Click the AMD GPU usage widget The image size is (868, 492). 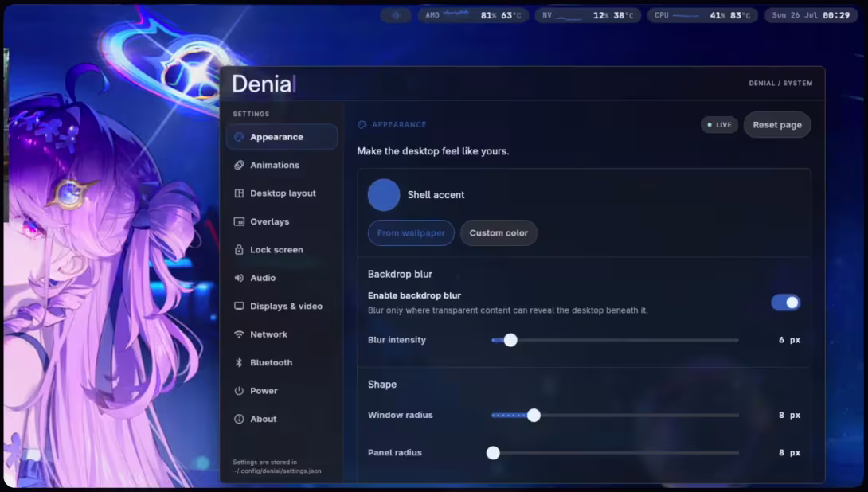(473, 15)
